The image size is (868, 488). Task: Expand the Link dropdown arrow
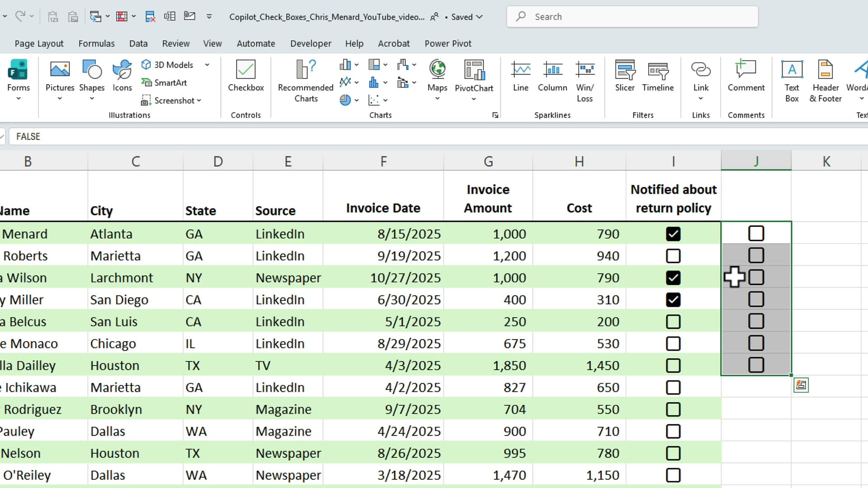point(701,99)
